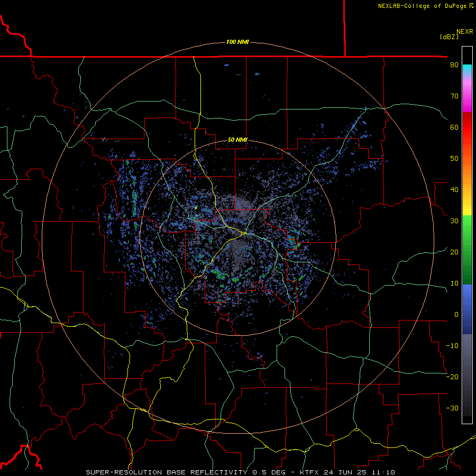Click the NEXR label above the scale
Screen dimensions: 476x476
click(464, 32)
